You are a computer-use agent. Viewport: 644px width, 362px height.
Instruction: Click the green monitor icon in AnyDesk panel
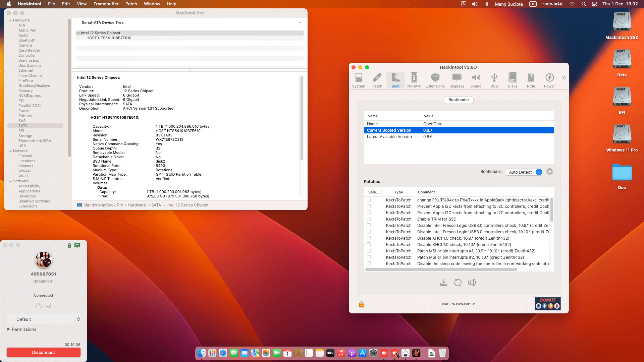[77, 246]
